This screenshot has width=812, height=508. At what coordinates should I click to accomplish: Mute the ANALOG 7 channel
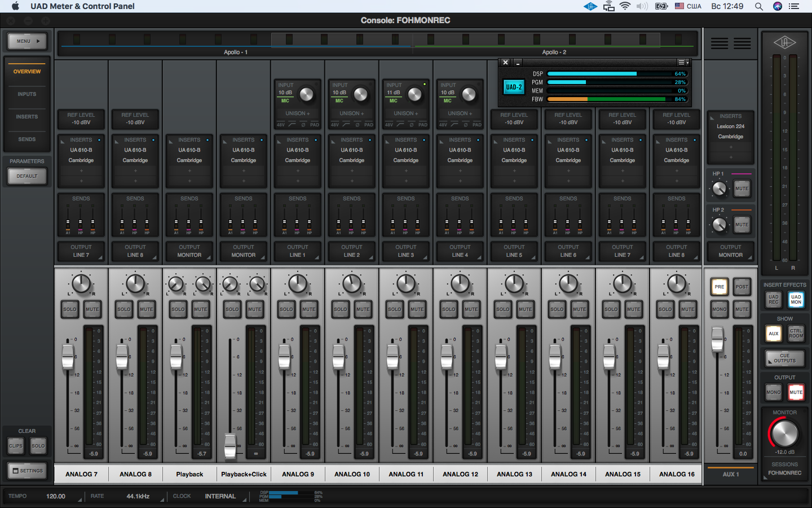pos(92,309)
